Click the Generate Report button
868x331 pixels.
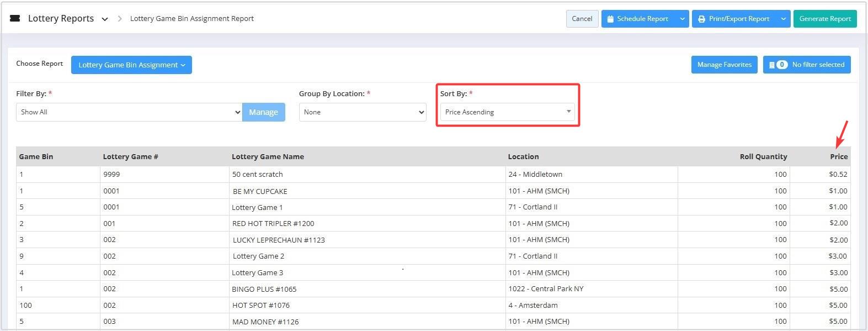[x=825, y=19]
